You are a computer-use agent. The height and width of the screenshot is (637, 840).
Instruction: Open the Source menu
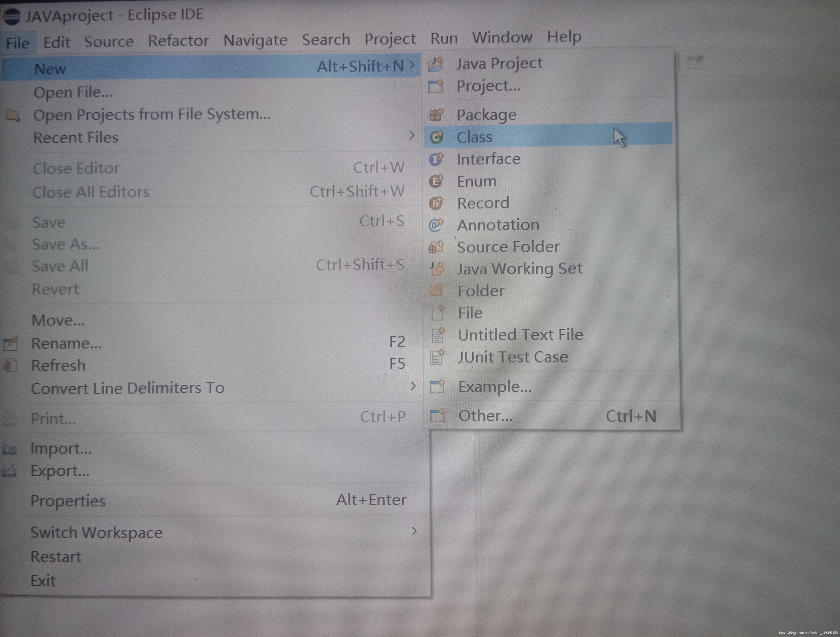click(x=109, y=41)
